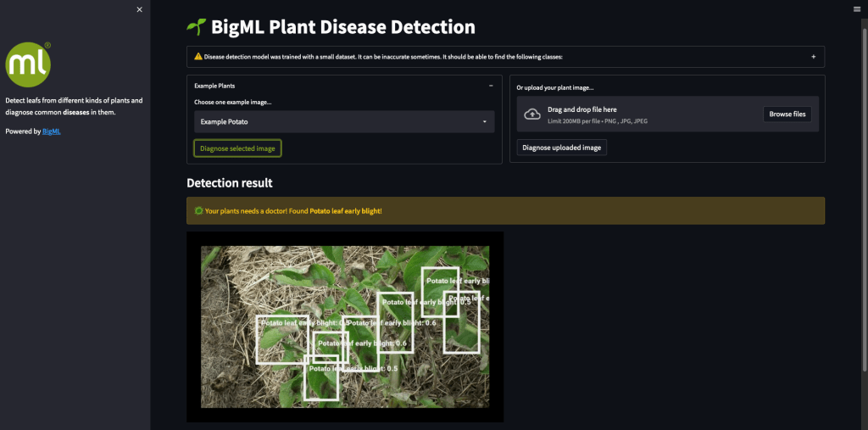The height and width of the screenshot is (430, 868).
Task: Click the green BigML logo
Action: point(28,64)
